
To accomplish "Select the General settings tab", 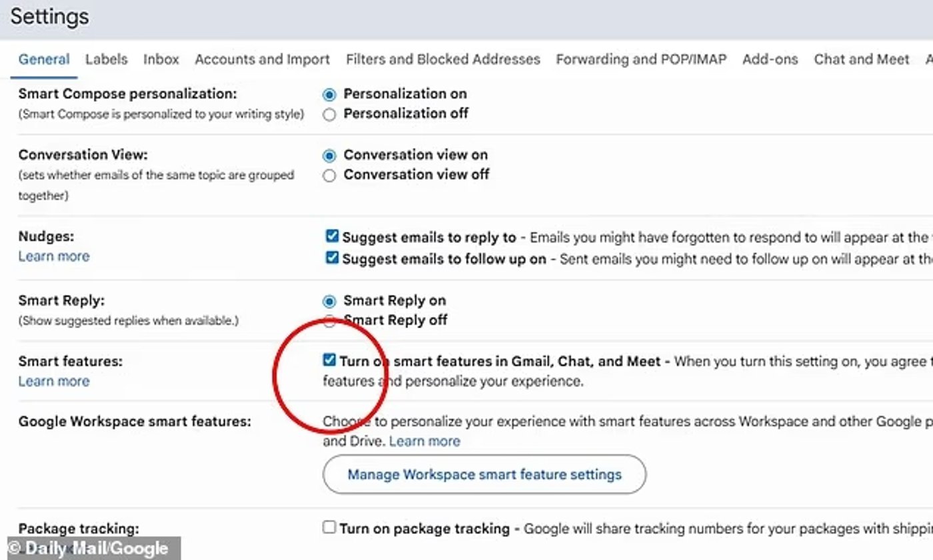I will 43,59.
